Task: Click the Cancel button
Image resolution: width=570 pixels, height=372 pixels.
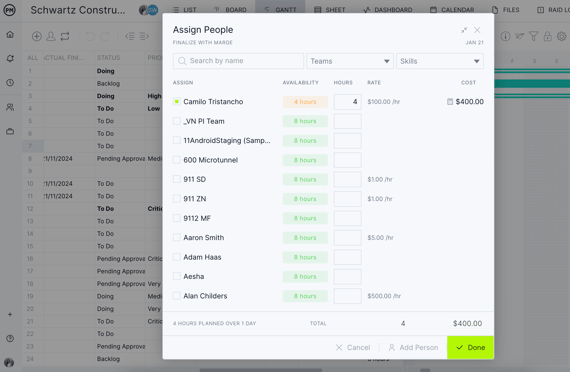Action: pos(353,348)
